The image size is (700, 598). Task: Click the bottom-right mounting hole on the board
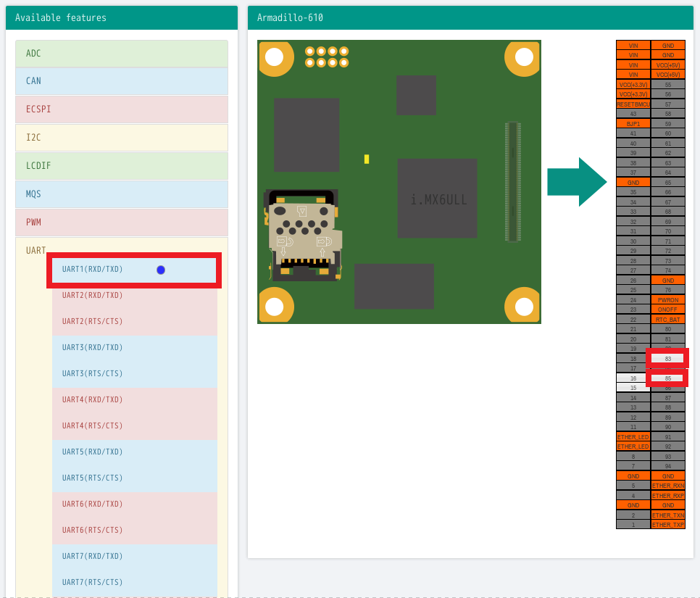[x=522, y=306]
